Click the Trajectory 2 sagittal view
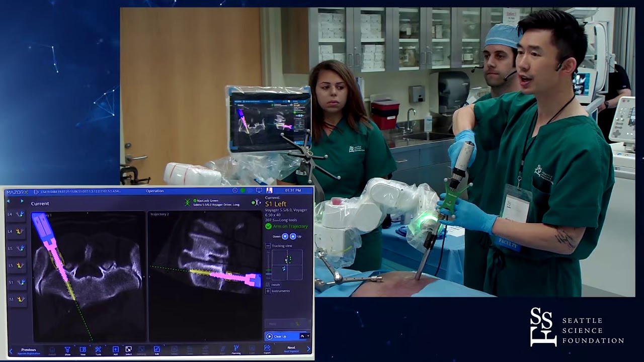This screenshot has width=644, height=362. pos(205,277)
